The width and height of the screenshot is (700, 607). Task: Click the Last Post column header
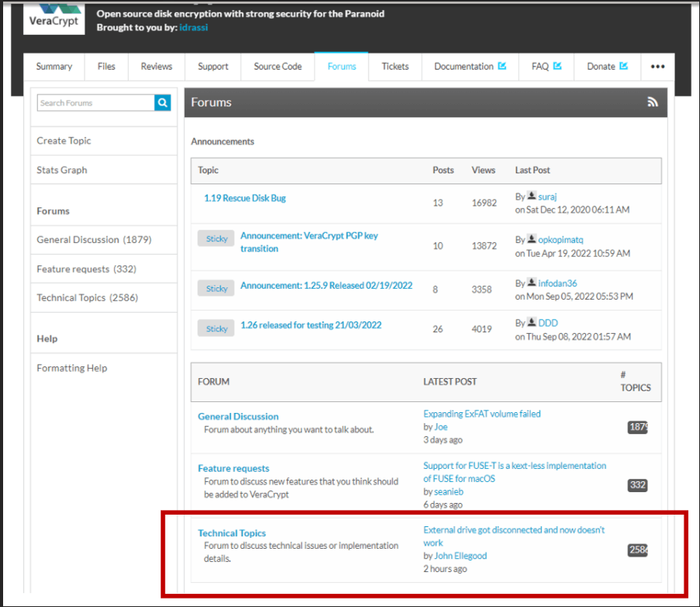pyautogui.click(x=532, y=170)
